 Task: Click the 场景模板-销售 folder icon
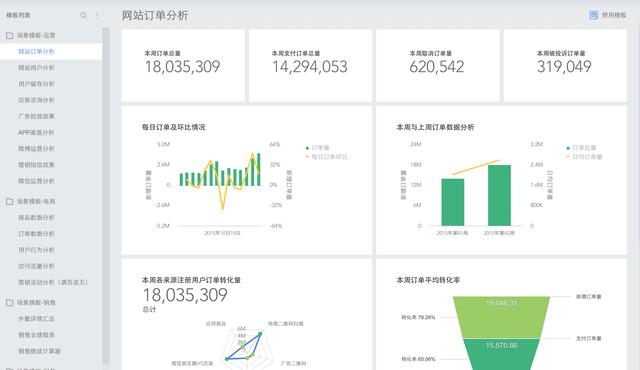pos(9,303)
